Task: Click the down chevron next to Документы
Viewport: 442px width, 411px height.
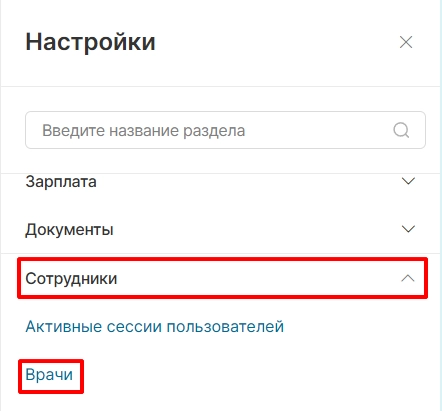Action: pyautogui.click(x=408, y=229)
